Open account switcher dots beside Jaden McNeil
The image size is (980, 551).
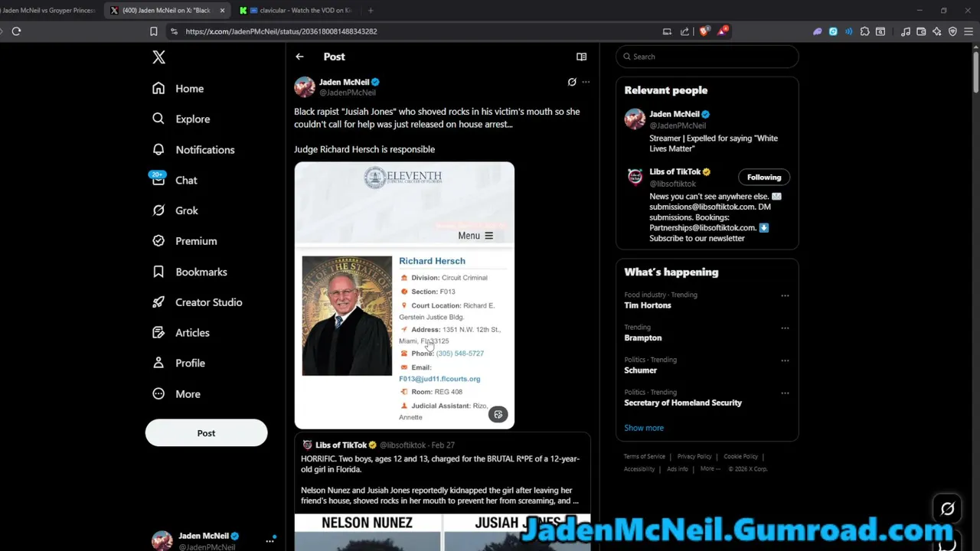click(x=269, y=540)
